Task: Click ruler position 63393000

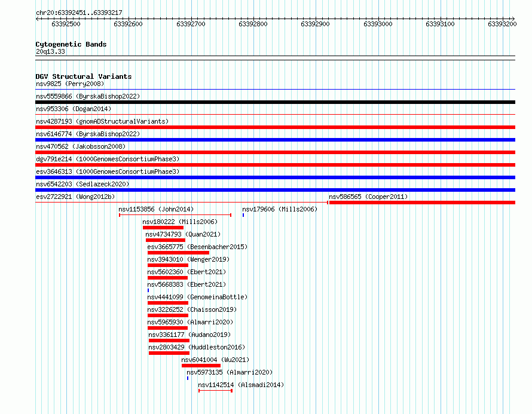Action: pos(378,24)
